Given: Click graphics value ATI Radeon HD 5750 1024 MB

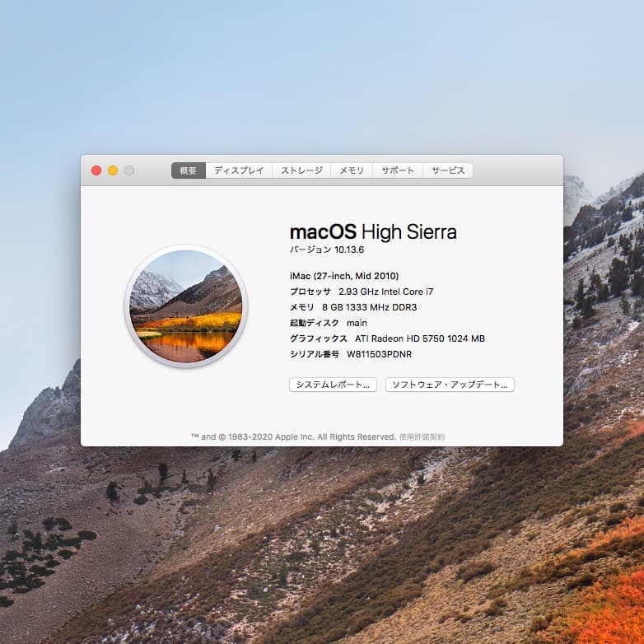Looking at the screenshot, I should point(420,338).
